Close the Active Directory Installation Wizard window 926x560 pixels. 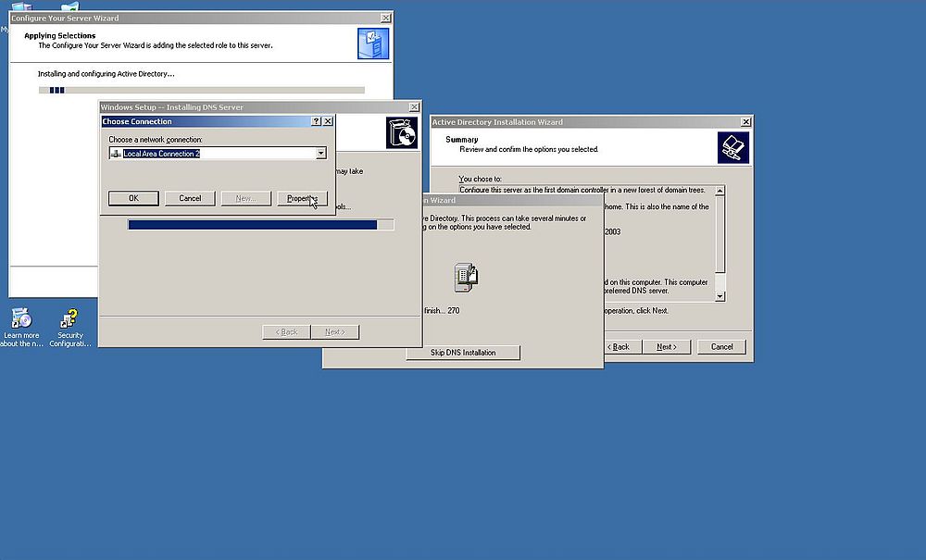click(745, 121)
